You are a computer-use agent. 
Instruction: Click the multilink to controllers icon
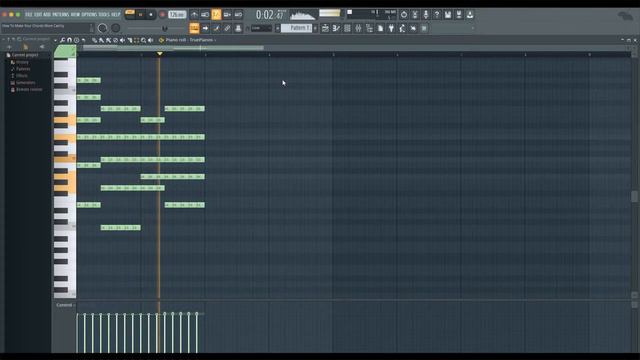[238, 28]
